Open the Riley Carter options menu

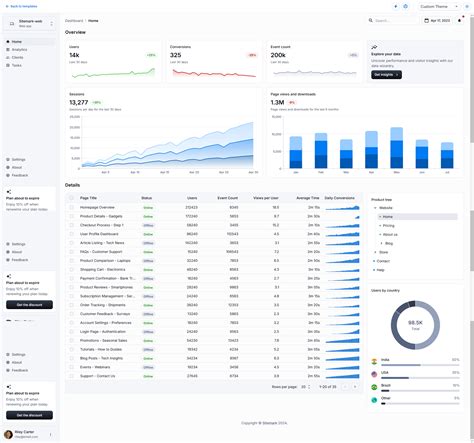[x=50, y=434]
